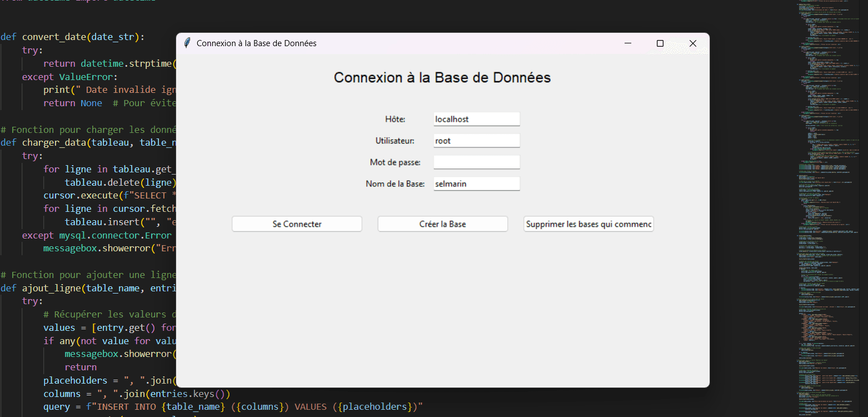Click the Hôte field containing localhost
Screen dimensions: 868x417
(x=477, y=119)
